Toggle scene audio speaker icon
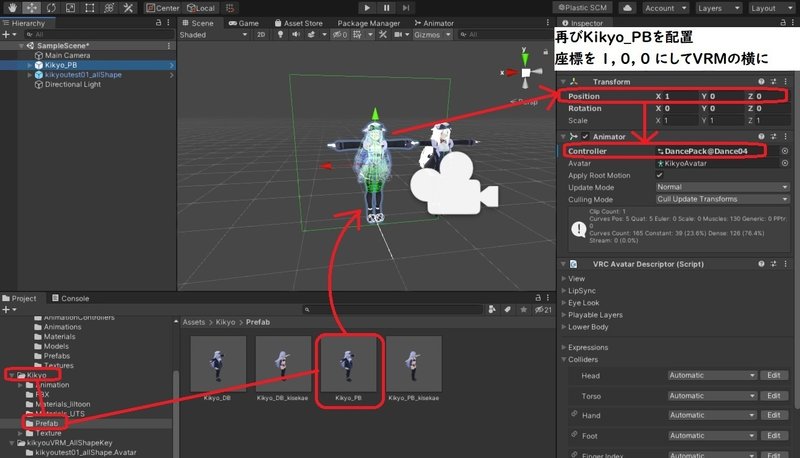This screenshot has width=800, height=458. 295,35
